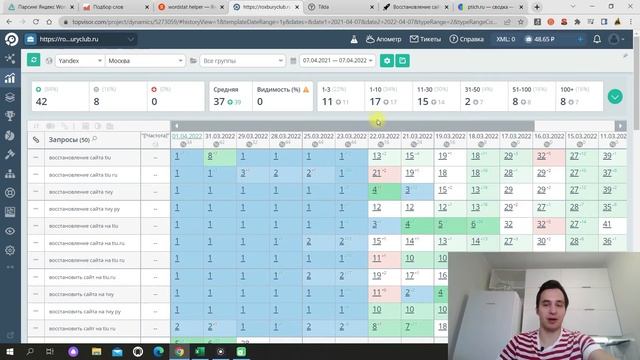Open the network nodes sidebar icon

tap(10, 59)
